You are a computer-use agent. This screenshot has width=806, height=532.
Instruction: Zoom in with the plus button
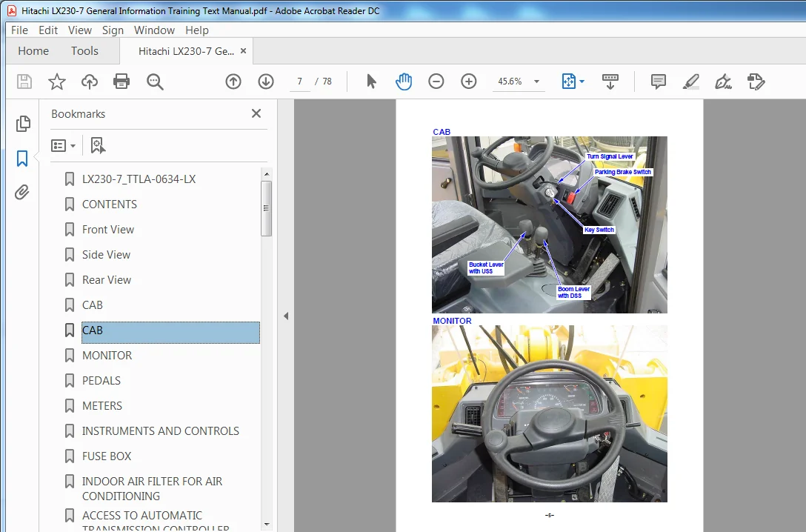469,82
